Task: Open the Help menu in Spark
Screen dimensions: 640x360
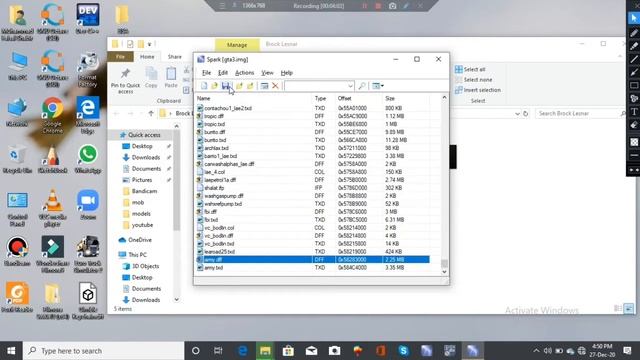Action: (x=287, y=73)
